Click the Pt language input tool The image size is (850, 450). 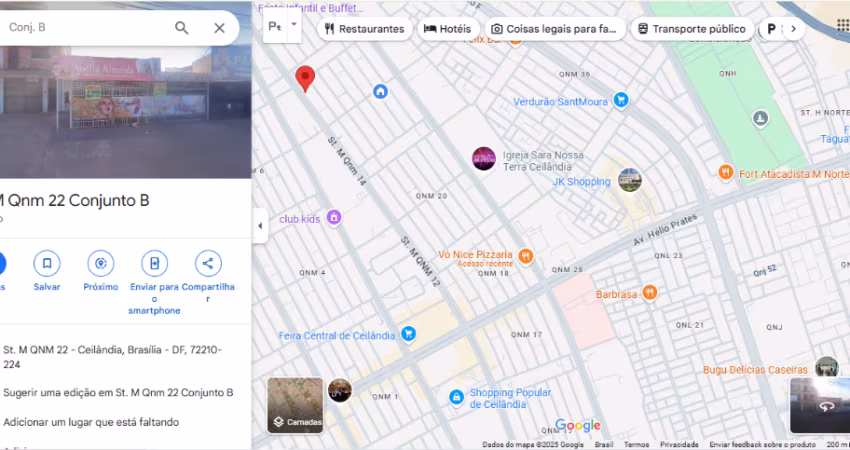click(x=275, y=26)
